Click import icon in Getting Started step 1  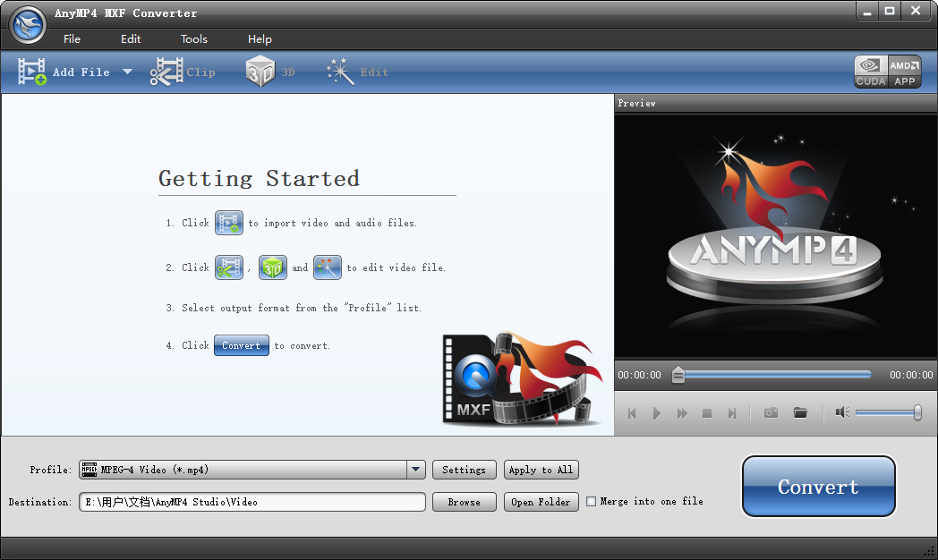tap(229, 223)
